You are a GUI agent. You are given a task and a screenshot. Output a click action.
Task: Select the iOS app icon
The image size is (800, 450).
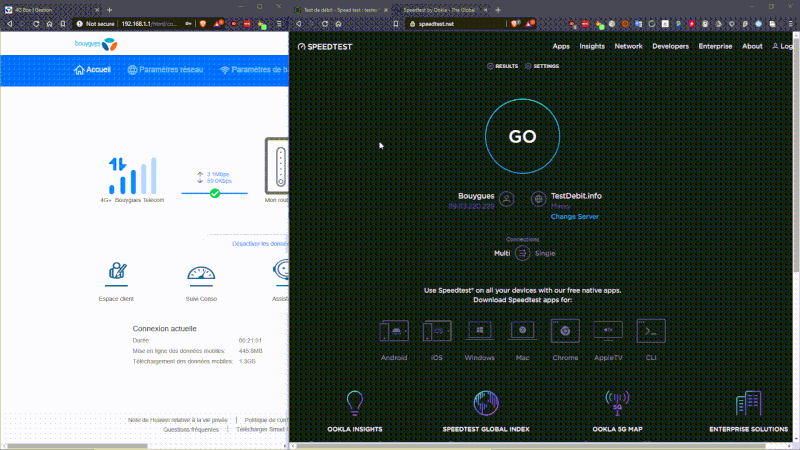437,331
